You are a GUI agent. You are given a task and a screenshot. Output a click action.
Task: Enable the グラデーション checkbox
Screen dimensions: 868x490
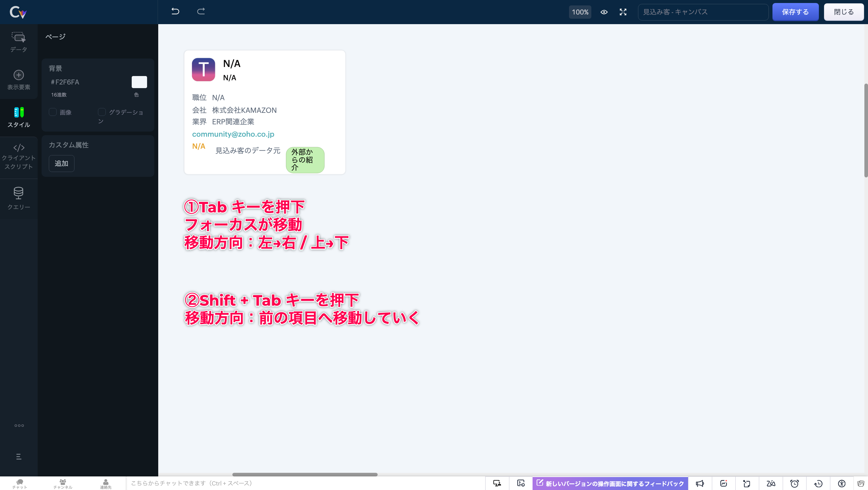(x=102, y=112)
